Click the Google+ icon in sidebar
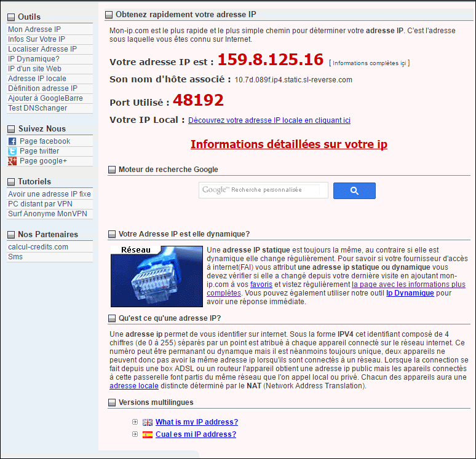476x459 pixels. 12,161
